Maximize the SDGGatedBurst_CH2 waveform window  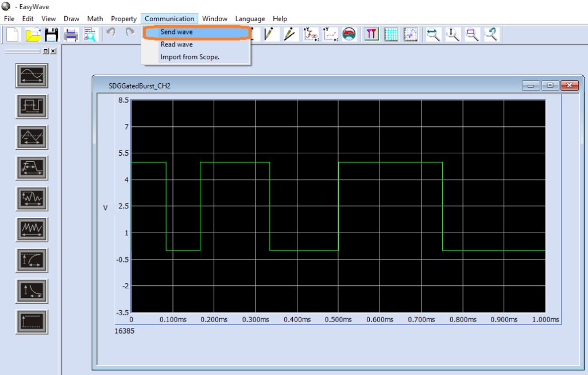pyautogui.click(x=550, y=86)
